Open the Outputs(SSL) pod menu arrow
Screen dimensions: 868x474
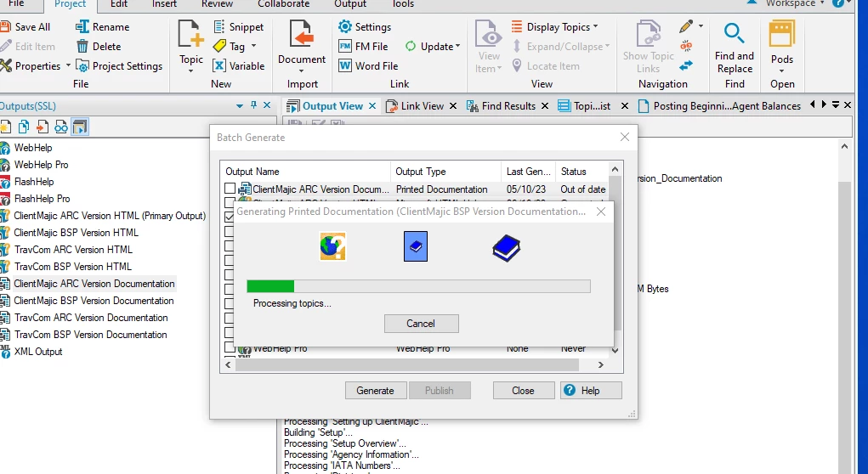coord(240,105)
